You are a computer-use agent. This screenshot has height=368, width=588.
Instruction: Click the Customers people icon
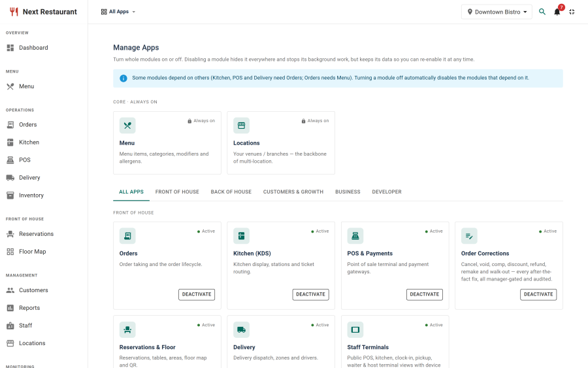(x=10, y=290)
